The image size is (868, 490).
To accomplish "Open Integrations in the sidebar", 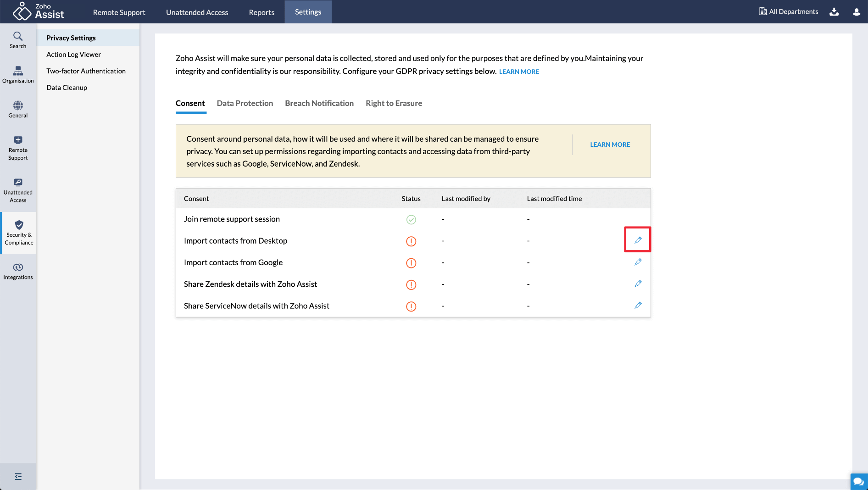I will 18,271.
